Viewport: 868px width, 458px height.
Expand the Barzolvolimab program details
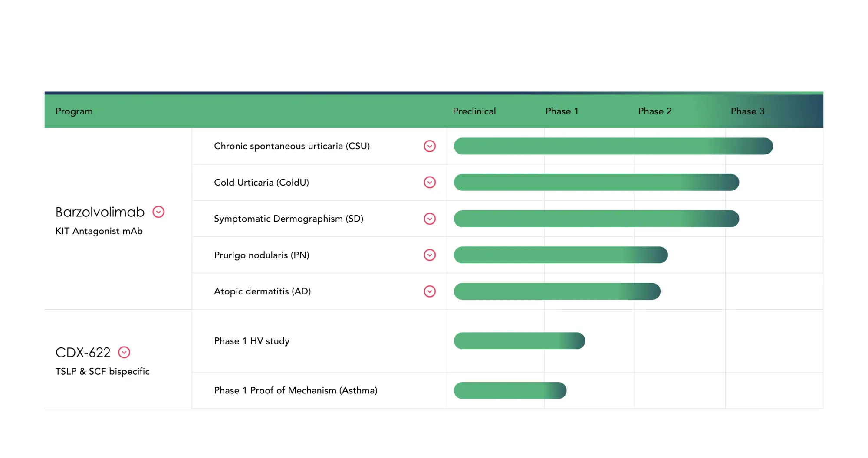coord(158,212)
